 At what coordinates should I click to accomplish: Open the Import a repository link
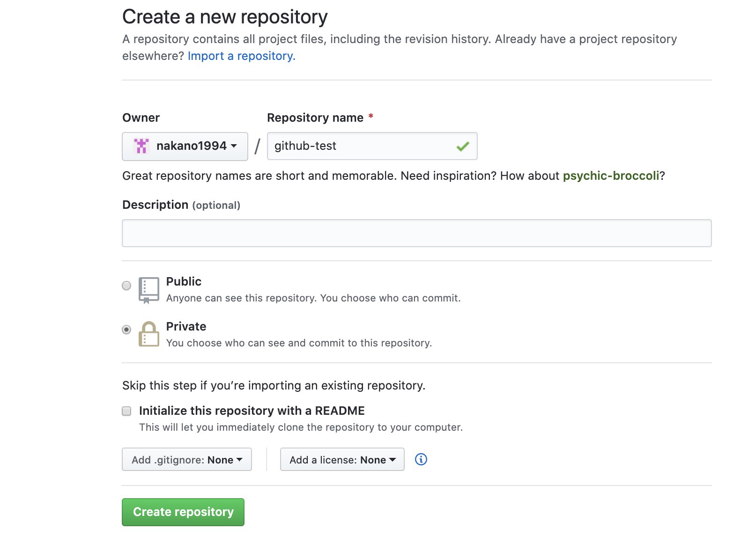click(241, 56)
